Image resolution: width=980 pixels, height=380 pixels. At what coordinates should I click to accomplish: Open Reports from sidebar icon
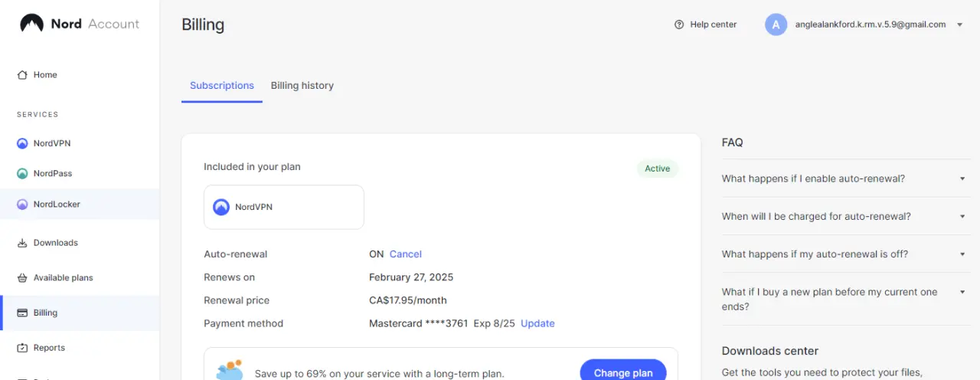coord(22,348)
